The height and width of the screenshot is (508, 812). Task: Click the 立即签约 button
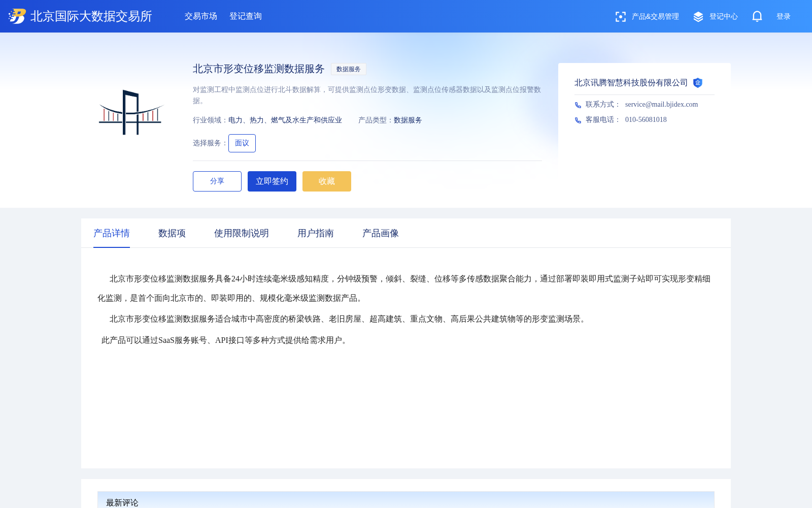click(272, 181)
